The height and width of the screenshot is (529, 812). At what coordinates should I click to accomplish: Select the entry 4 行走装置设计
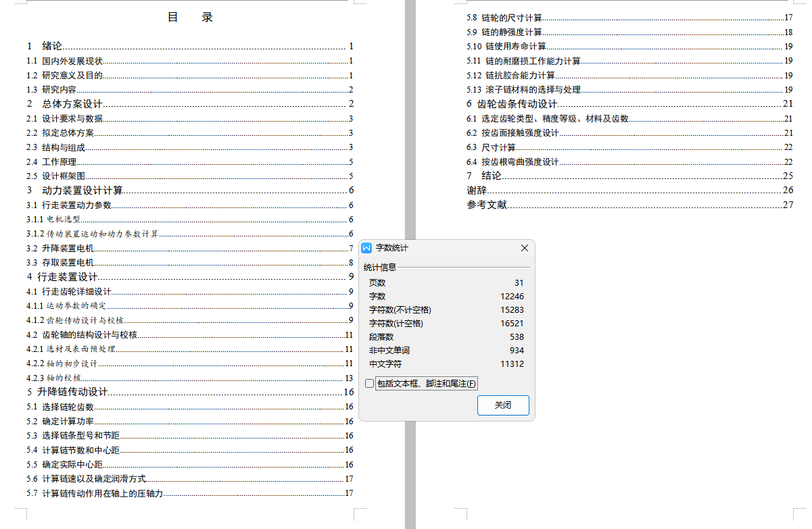pyautogui.click(x=59, y=276)
